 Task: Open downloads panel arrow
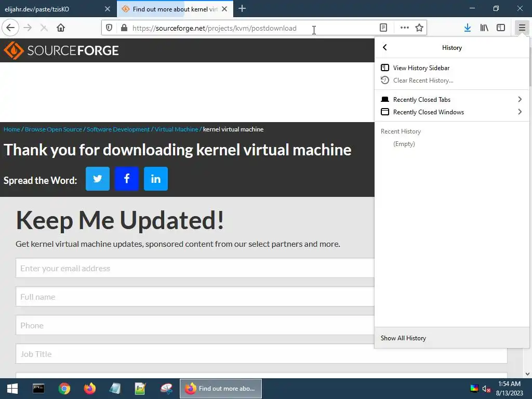(468, 28)
